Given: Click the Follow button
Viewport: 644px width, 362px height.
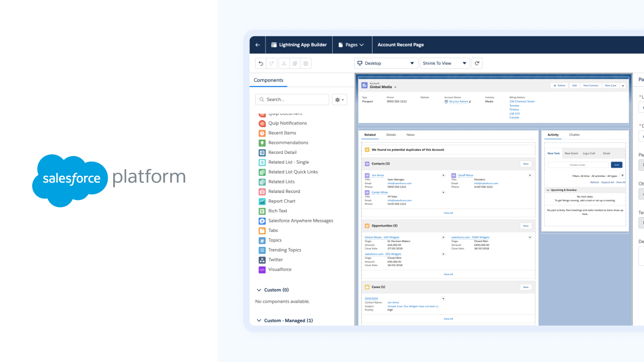Looking at the screenshot, I should [x=559, y=85].
